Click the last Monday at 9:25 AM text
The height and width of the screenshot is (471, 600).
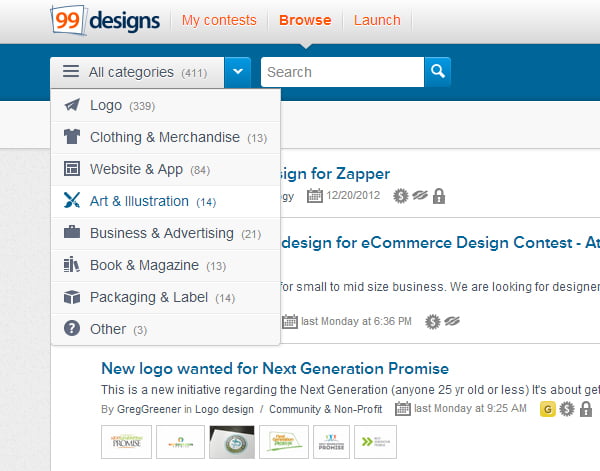tap(470, 408)
